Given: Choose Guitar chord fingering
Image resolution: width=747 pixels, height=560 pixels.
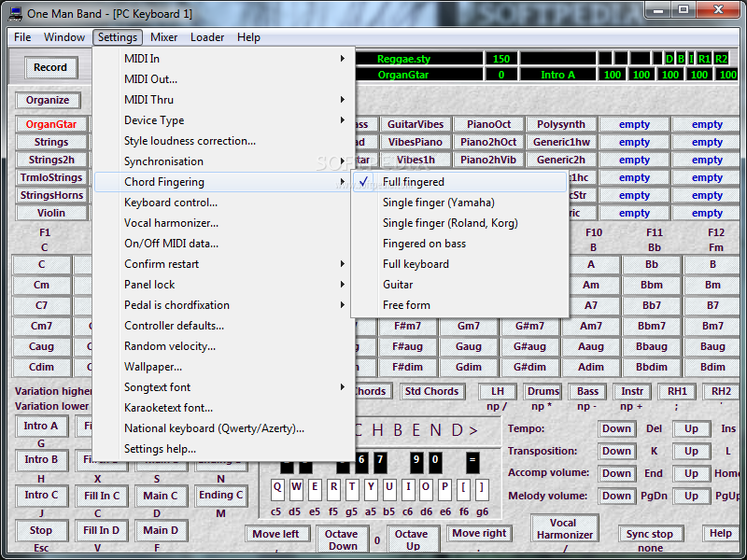Looking at the screenshot, I should (459, 285).
